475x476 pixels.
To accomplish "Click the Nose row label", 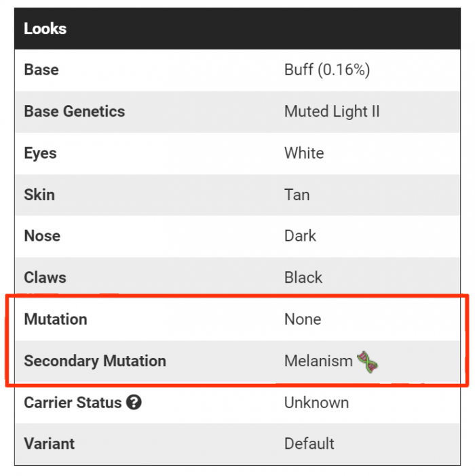I will pyautogui.click(x=42, y=236).
